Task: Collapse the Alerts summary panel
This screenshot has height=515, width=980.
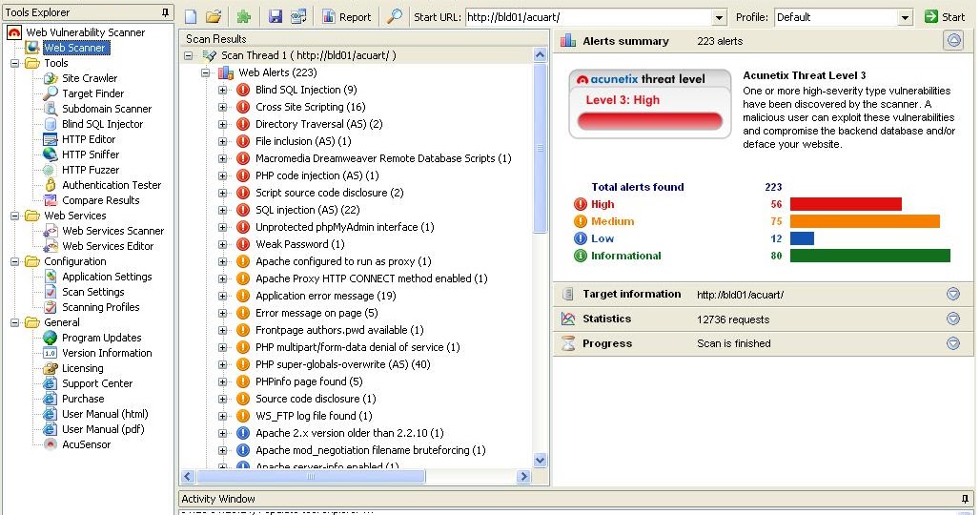Action: click(x=953, y=41)
